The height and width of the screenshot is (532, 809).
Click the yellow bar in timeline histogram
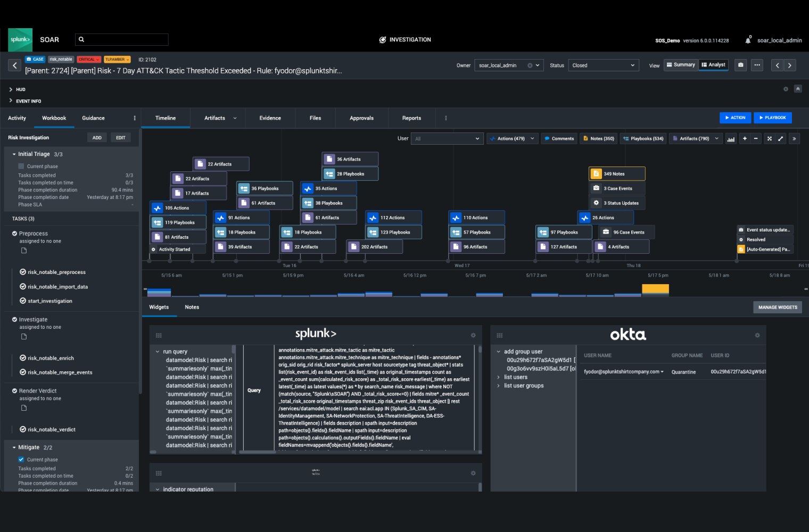coord(655,289)
